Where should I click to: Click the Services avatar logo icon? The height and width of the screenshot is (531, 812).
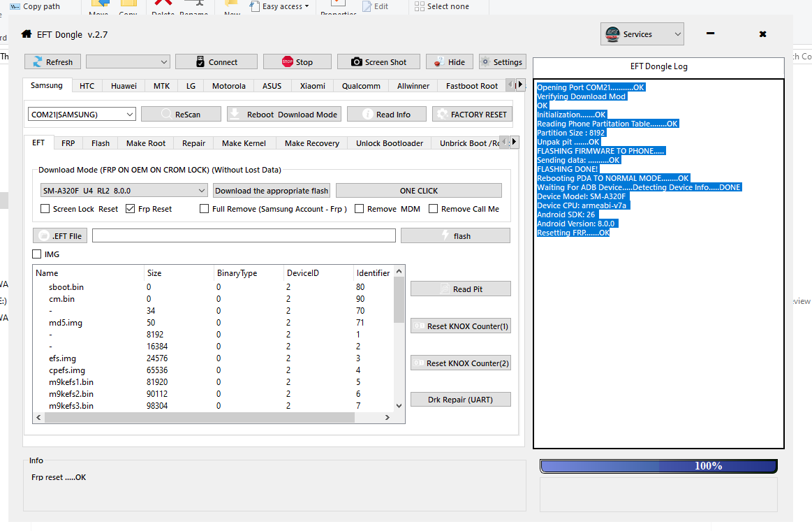612,34
